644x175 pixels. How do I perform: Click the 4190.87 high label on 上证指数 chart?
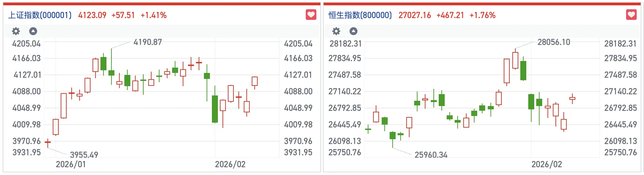pos(148,42)
